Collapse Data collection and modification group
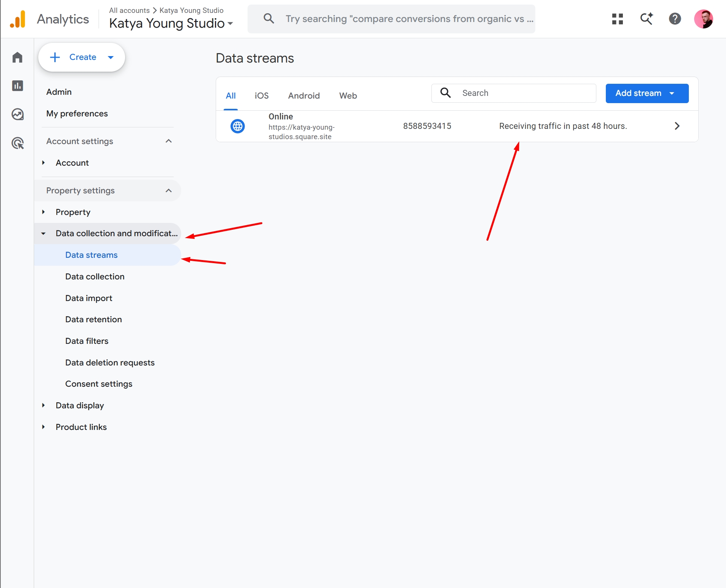The image size is (726, 588). 43,234
